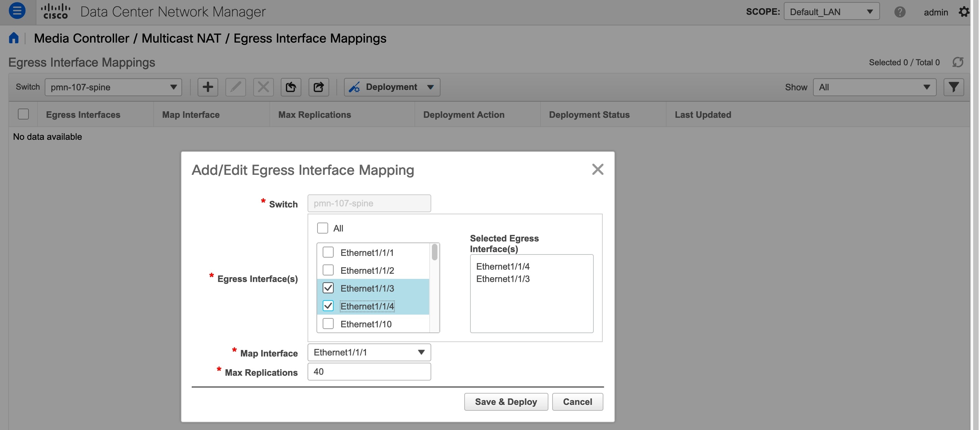The image size is (980, 430).
Task: Open the help question mark icon
Action: (x=899, y=12)
